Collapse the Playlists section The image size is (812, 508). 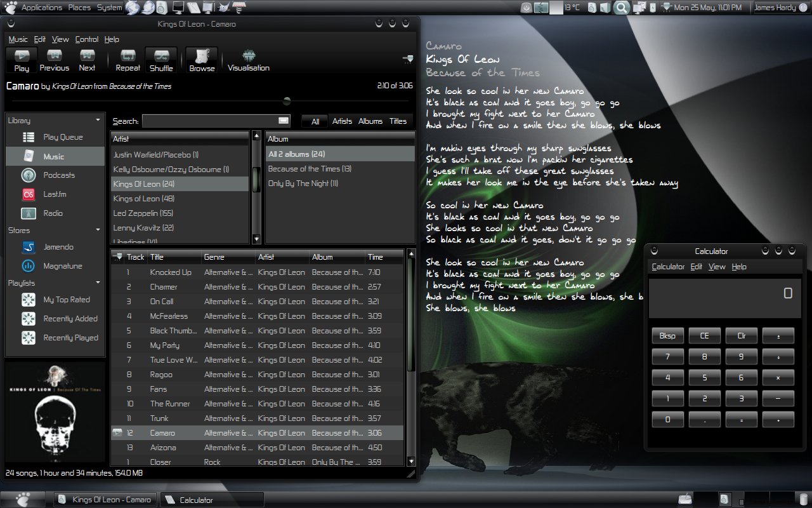[x=98, y=283]
